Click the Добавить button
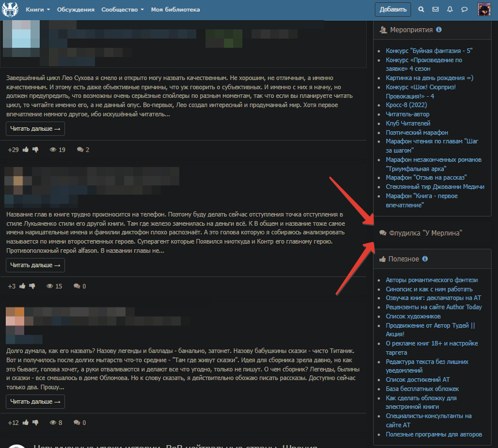This screenshot has height=448, width=498. (x=393, y=10)
